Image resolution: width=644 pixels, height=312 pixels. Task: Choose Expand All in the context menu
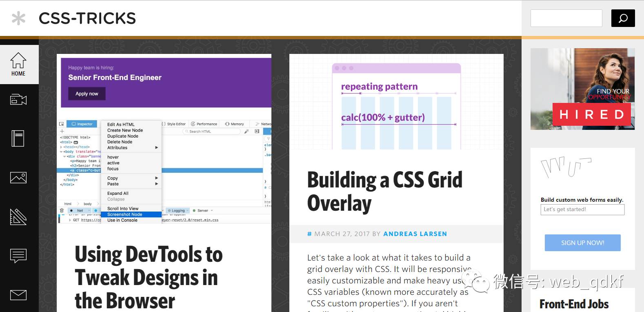[x=118, y=193]
